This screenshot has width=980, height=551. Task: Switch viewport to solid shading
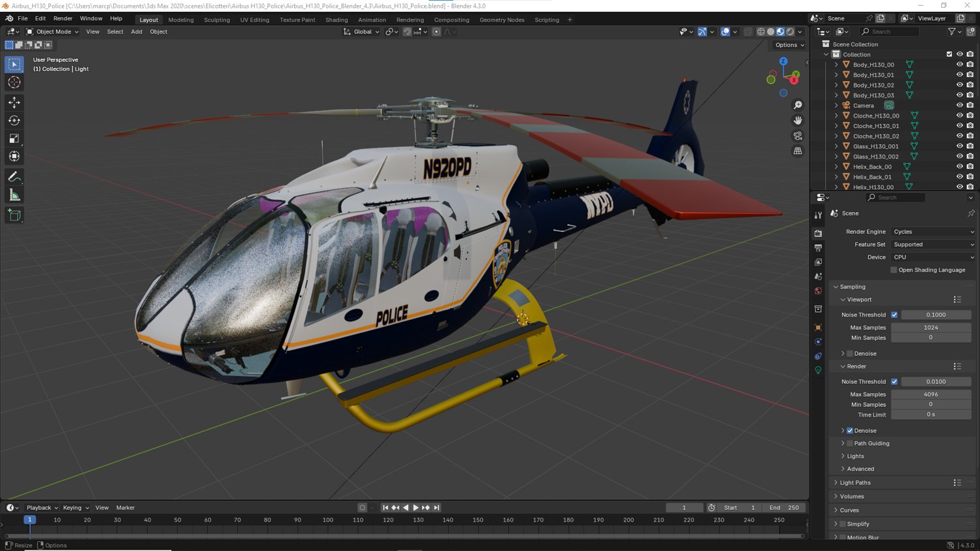[771, 31]
